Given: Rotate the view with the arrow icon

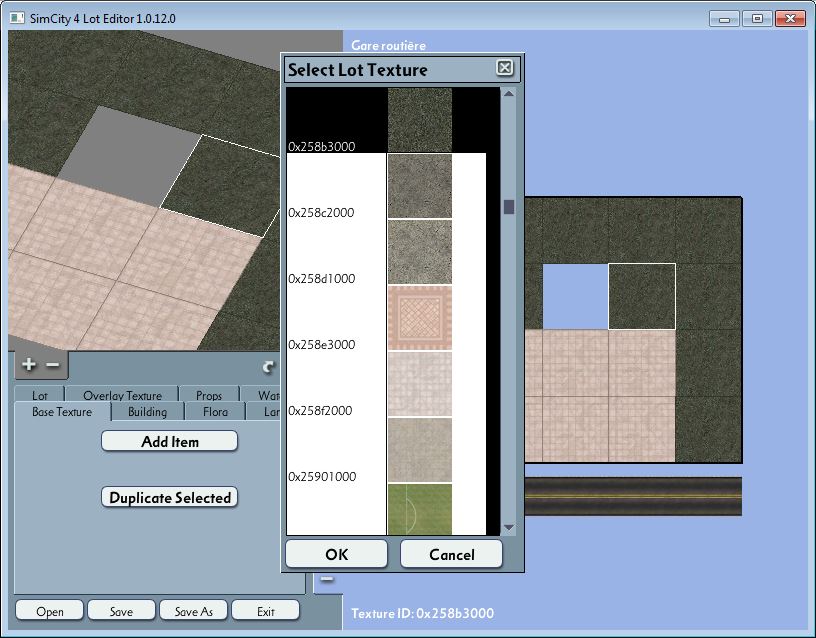Looking at the screenshot, I should (268, 367).
